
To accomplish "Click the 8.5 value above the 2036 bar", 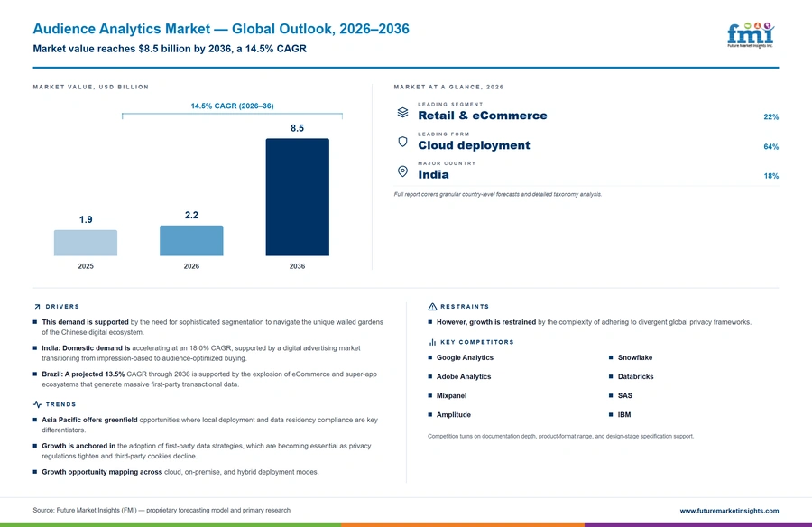I will point(297,128).
